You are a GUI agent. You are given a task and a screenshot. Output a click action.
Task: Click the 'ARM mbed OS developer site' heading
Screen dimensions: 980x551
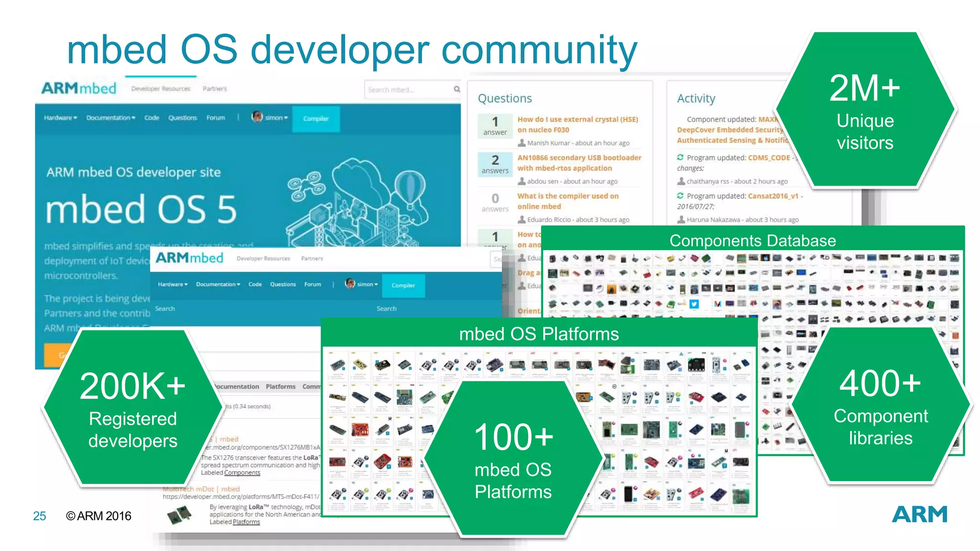[x=134, y=172]
